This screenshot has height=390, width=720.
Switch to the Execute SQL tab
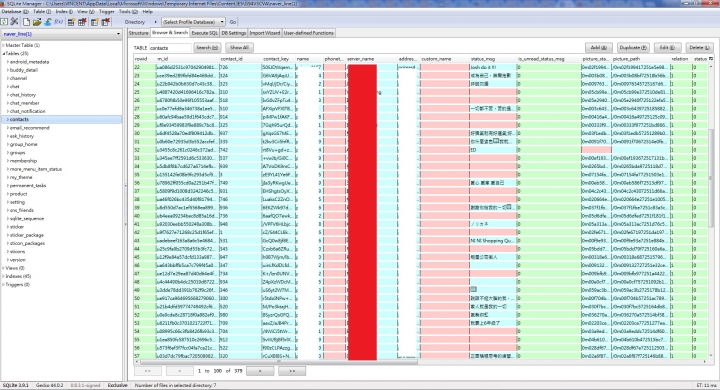(204, 33)
